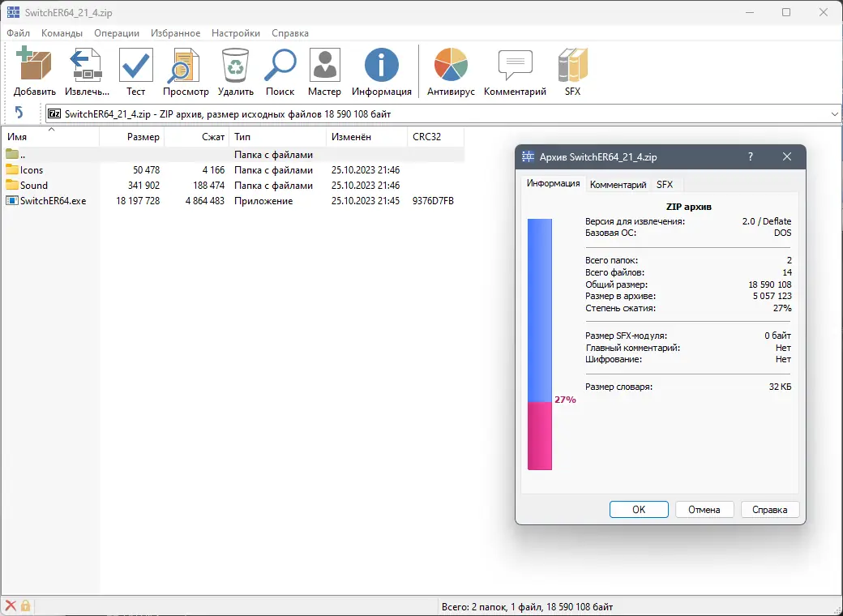Open the Настройки menu
This screenshot has width=843, height=616.
tap(236, 32)
